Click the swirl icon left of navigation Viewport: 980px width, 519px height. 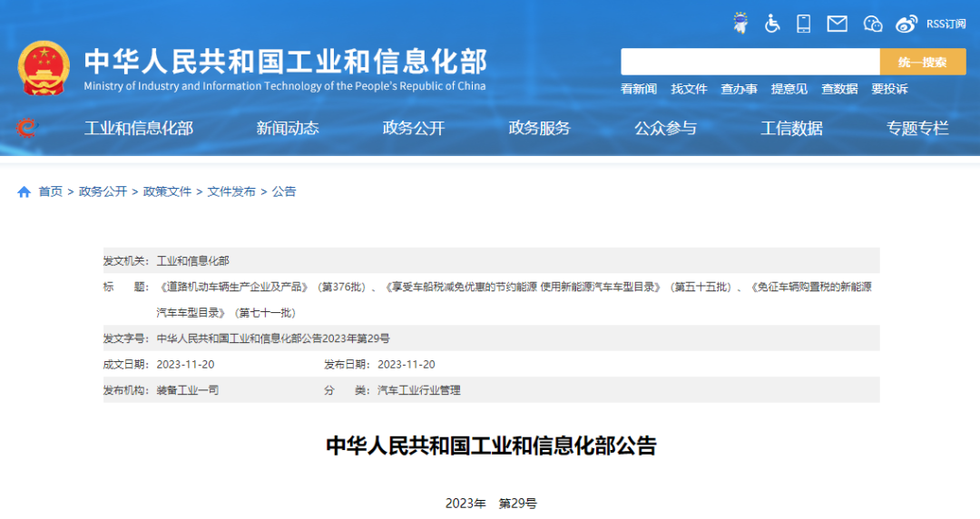[x=26, y=128]
